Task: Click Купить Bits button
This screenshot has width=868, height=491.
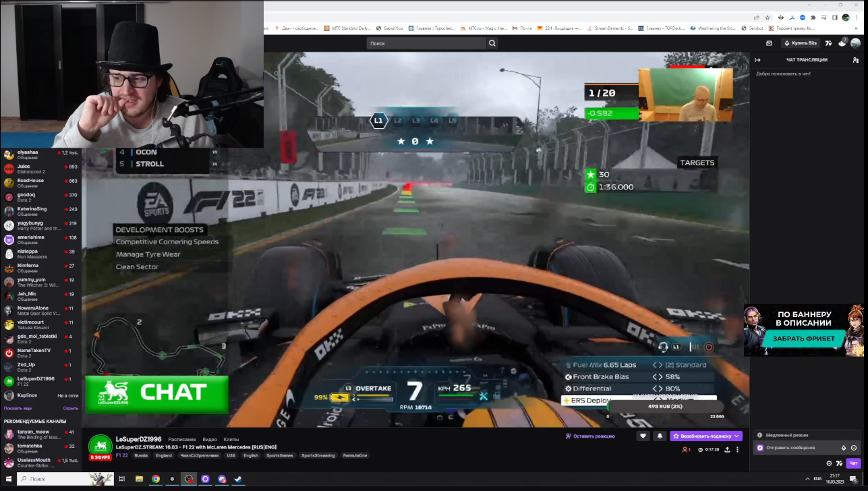Action: [801, 43]
